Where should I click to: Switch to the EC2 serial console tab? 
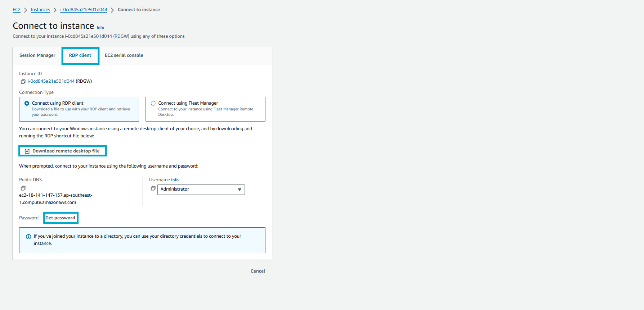tap(124, 55)
